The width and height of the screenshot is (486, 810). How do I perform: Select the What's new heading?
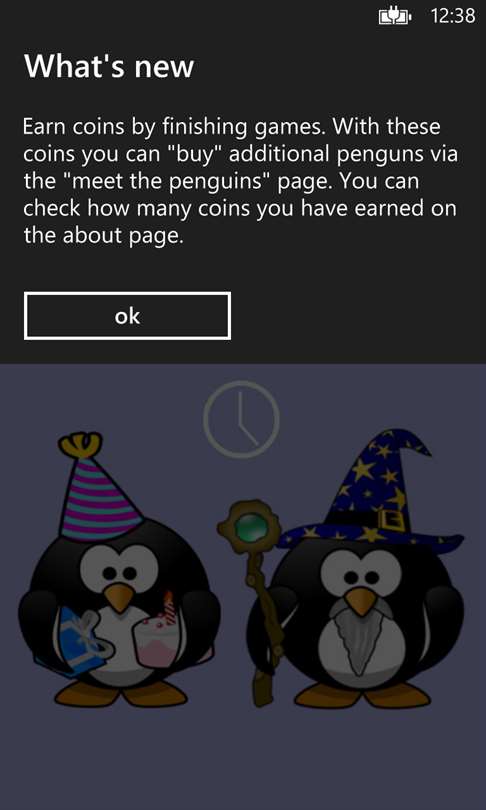click(108, 67)
